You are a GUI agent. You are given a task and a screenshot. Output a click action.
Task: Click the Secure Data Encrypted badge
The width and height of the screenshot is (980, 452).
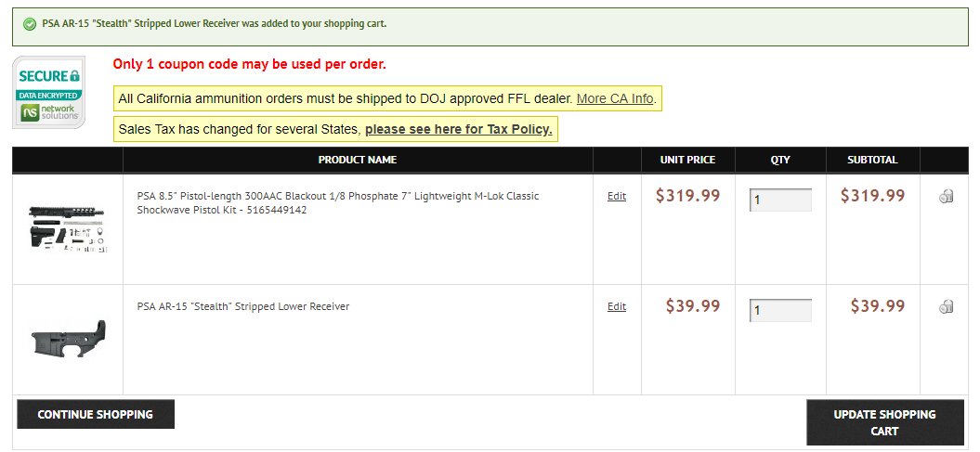[48, 93]
